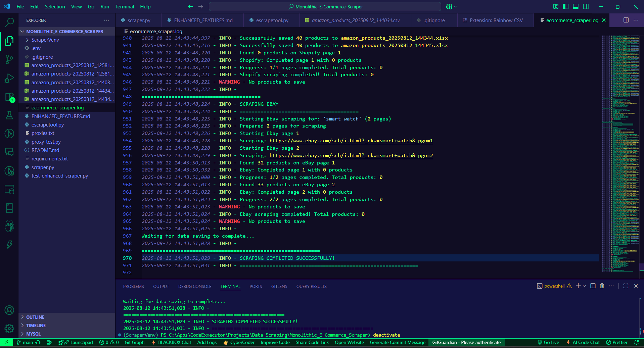Viewport: 644px width, 348px height.
Task: Open Source Control view
Action: coord(9,60)
